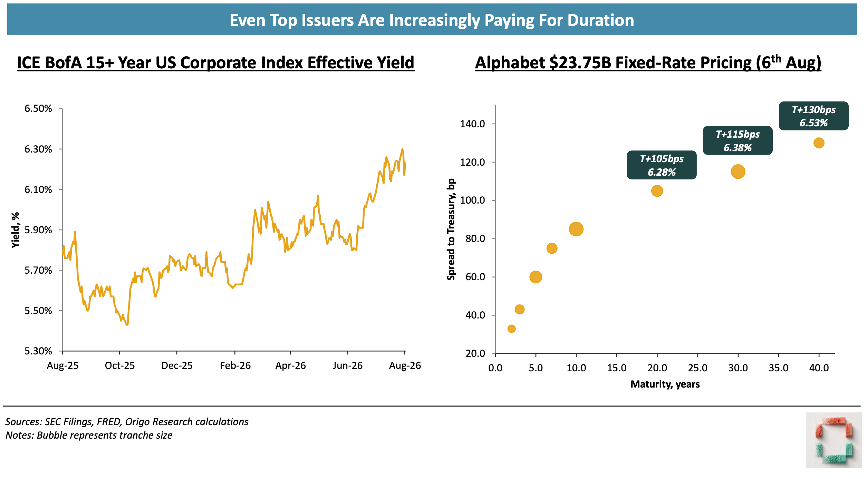Pick the 10-year maturity bubble
This screenshot has height=479, width=868.
576,229
